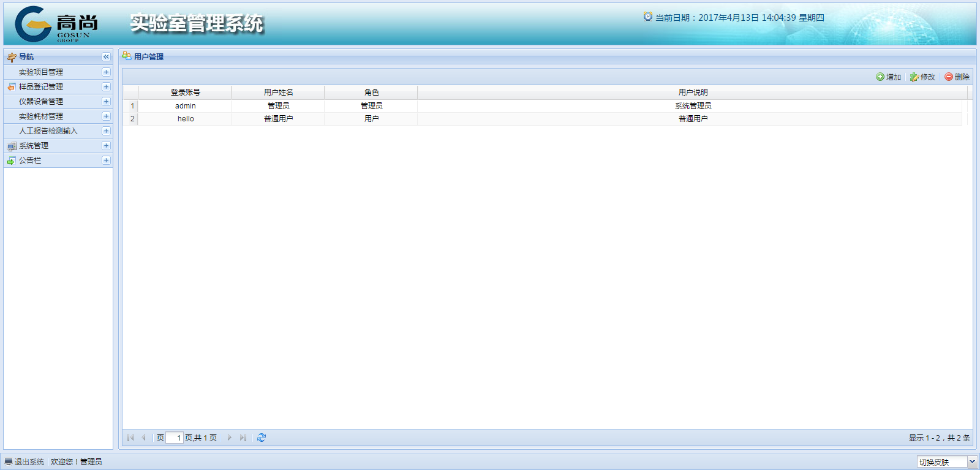
Task: Click the 删除 (delete) user icon button
Action: (957, 77)
